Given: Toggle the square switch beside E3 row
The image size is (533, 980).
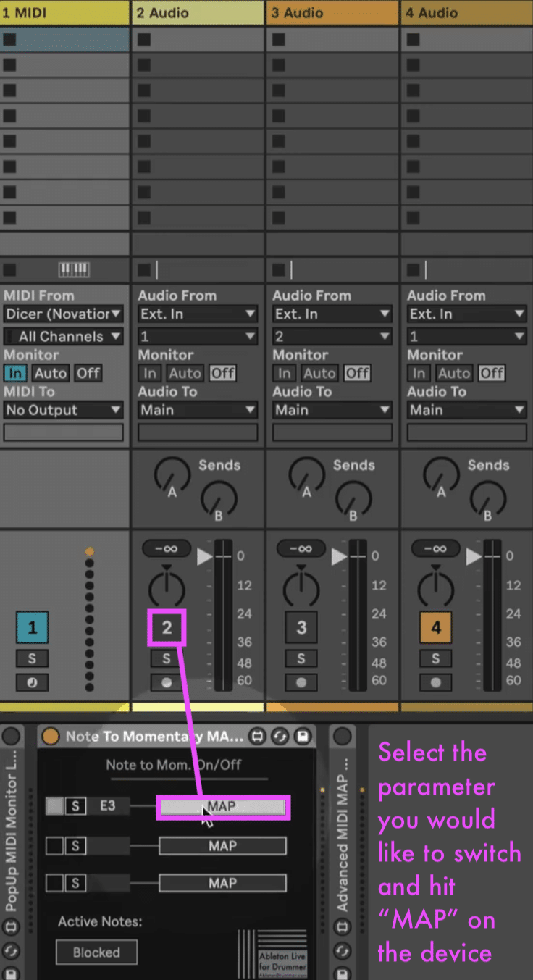Looking at the screenshot, I should point(54,805).
